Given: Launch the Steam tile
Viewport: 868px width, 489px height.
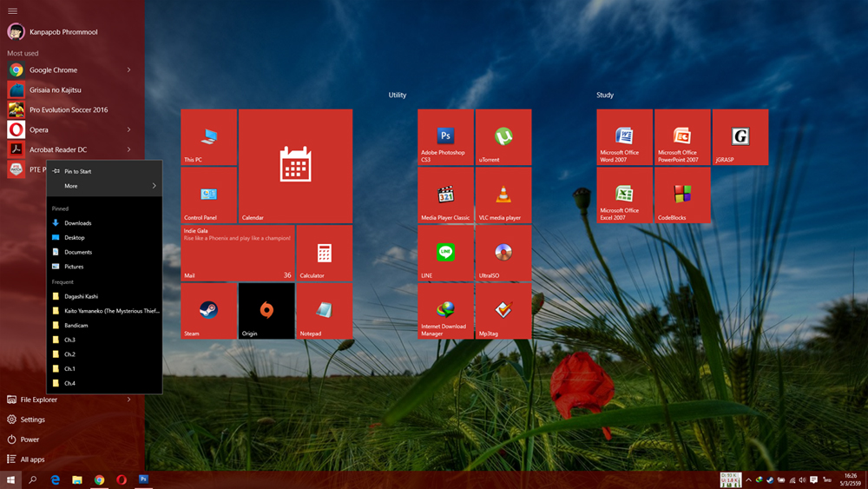Looking at the screenshot, I should click(x=208, y=311).
